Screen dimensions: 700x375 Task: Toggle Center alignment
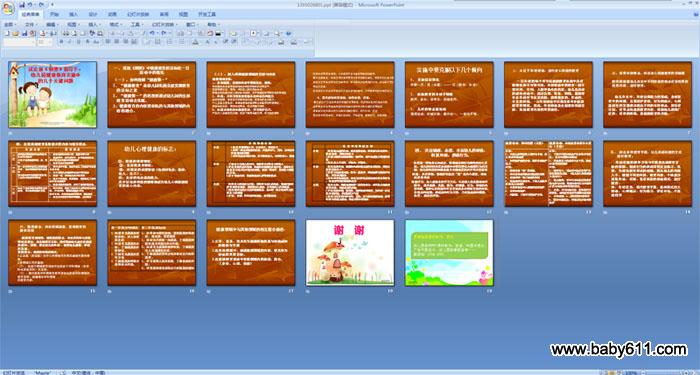[x=117, y=42]
